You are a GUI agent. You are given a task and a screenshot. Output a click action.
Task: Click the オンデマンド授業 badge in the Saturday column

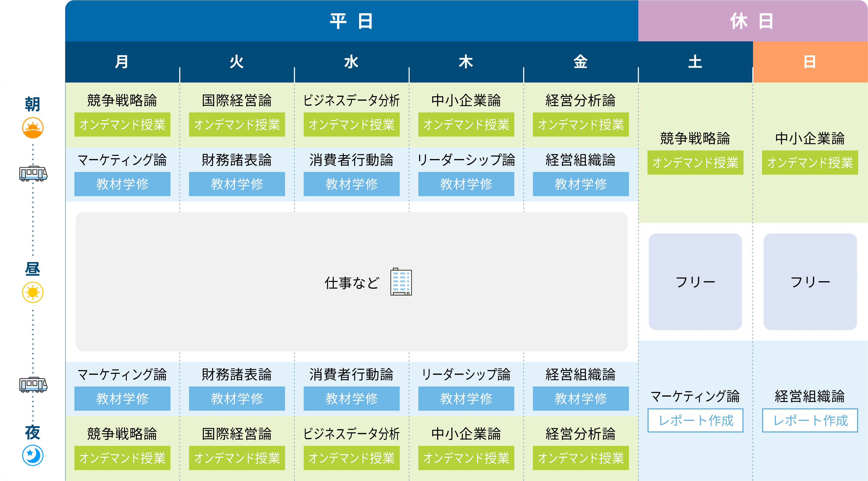pyautogui.click(x=695, y=163)
